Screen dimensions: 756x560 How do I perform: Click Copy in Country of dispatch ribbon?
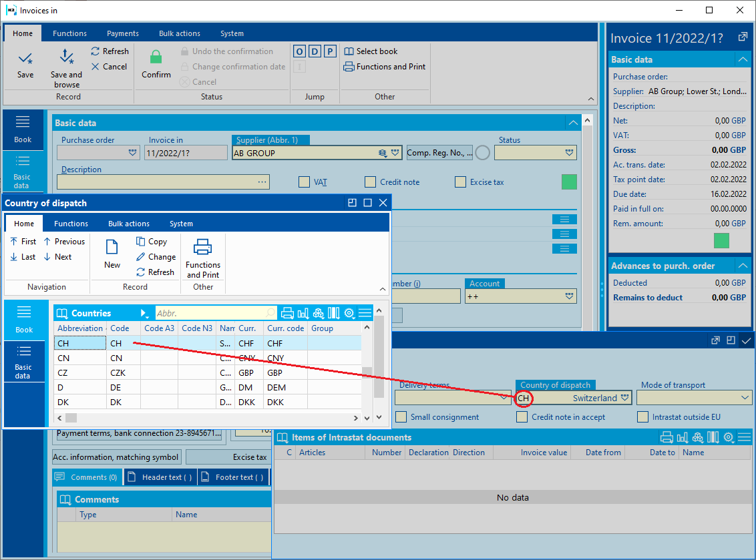coord(152,242)
